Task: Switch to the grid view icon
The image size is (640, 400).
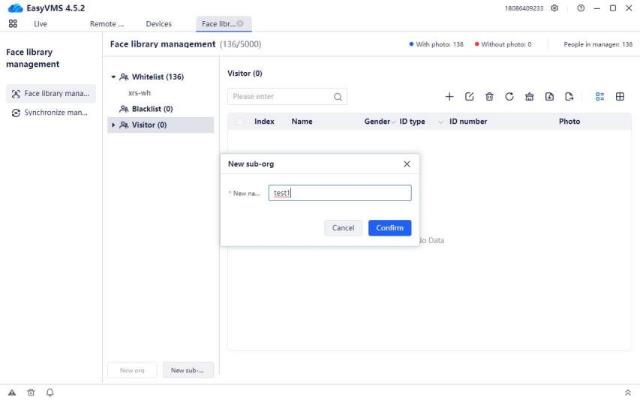Action: pos(620,97)
